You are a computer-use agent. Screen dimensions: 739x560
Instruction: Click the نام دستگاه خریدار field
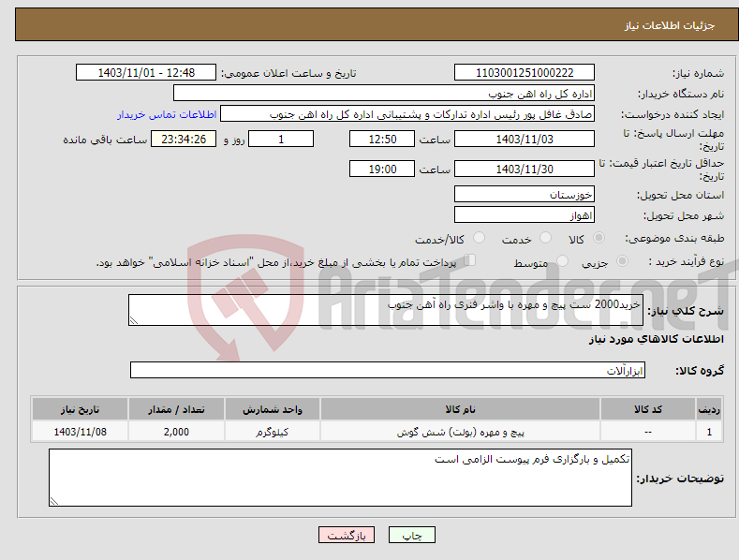[x=384, y=94]
